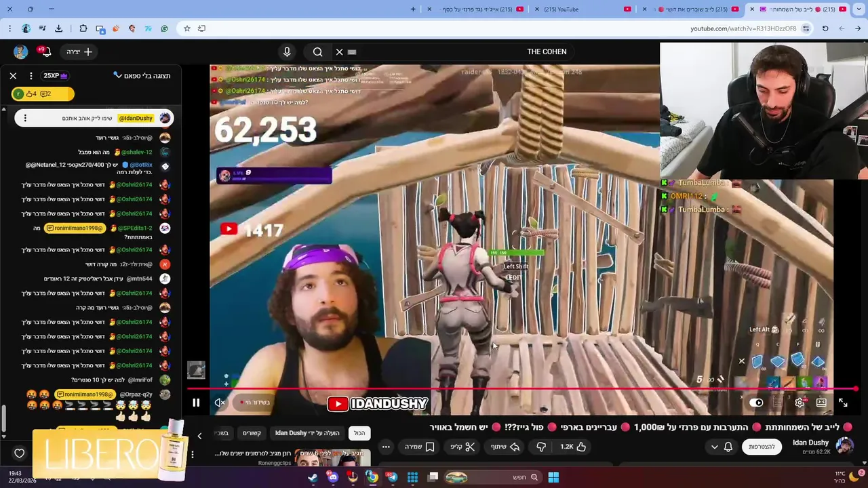Open the יצירה create button
The width and height of the screenshot is (868, 488).
click(x=79, y=52)
